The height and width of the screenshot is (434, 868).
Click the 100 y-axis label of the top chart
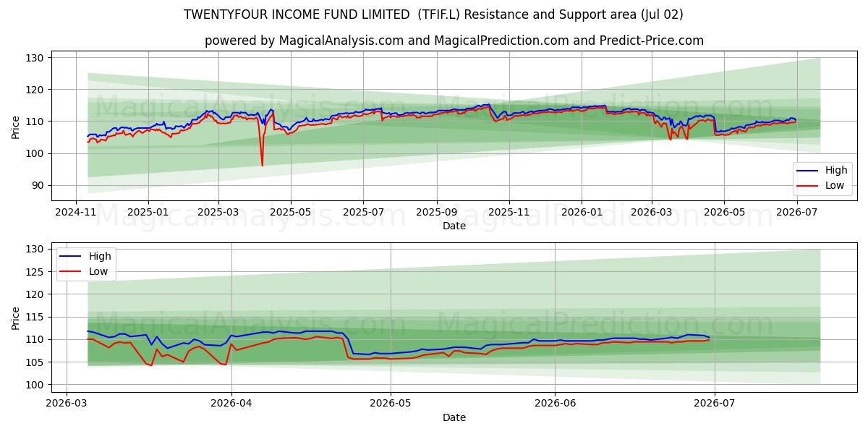click(x=35, y=153)
